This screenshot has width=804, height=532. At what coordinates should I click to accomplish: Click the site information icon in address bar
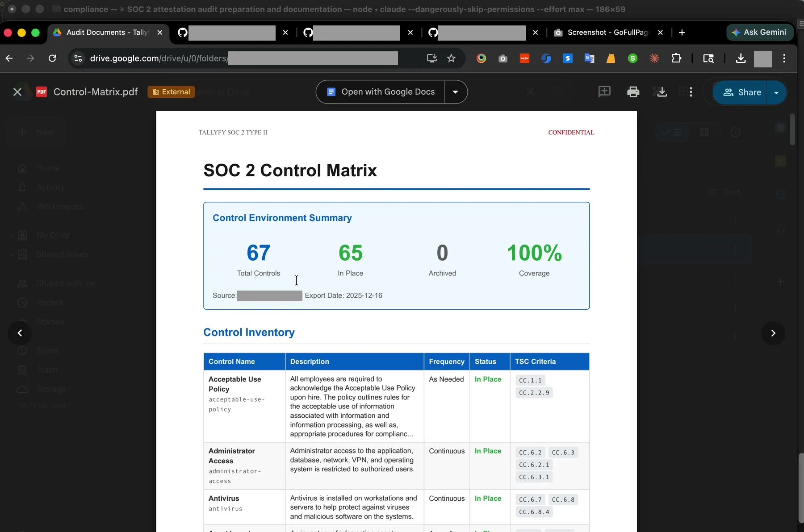pos(78,58)
